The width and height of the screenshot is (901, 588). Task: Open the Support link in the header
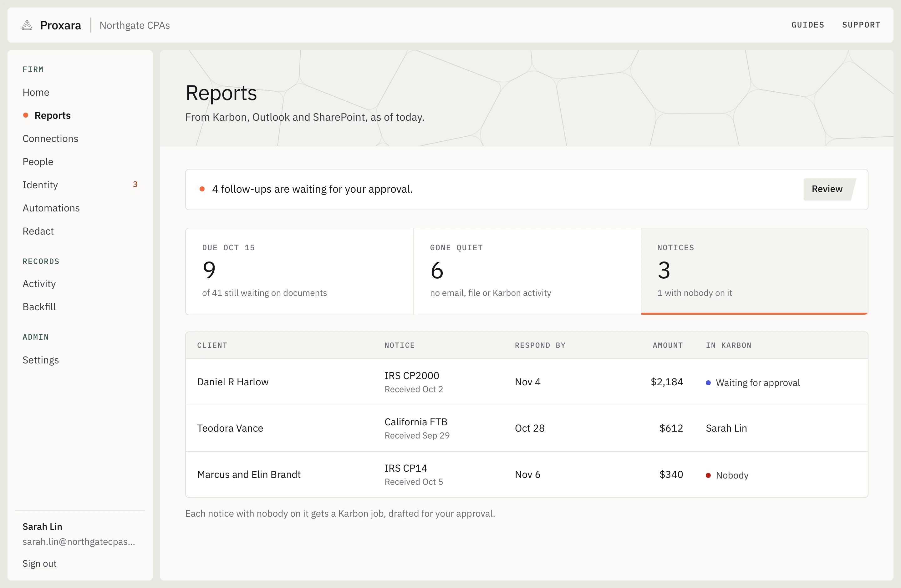(x=861, y=25)
